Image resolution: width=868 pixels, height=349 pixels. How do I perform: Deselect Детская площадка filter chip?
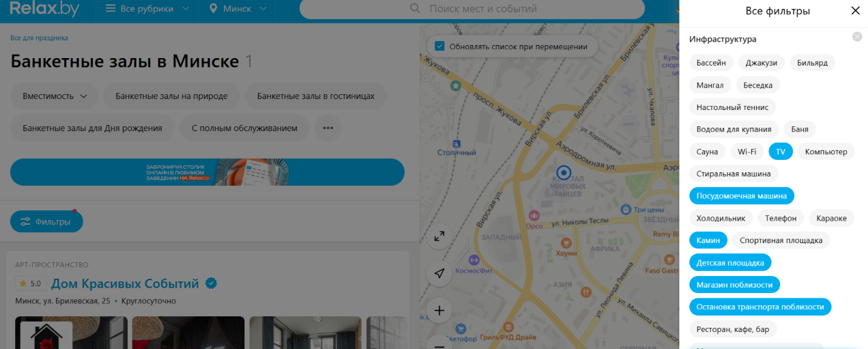coord(730,262)
